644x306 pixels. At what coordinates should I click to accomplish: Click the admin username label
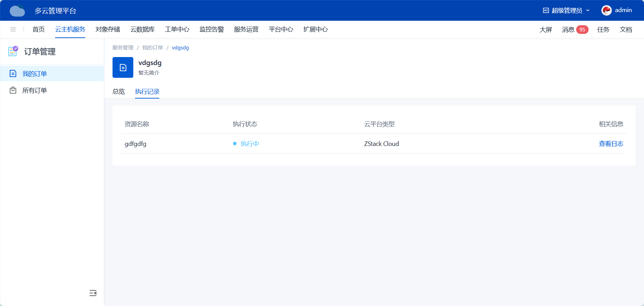click(x=623, y=10)
